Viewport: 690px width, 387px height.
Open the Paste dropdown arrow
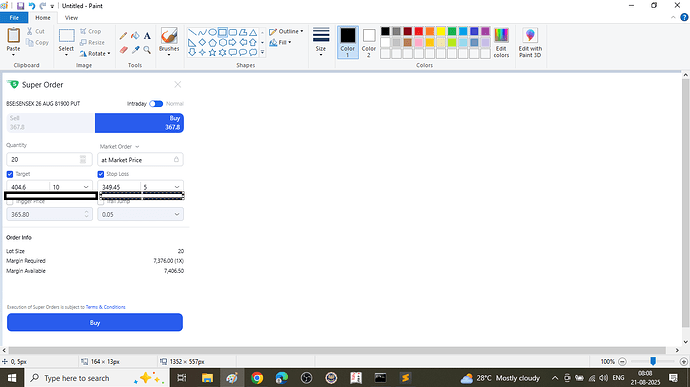13,55
